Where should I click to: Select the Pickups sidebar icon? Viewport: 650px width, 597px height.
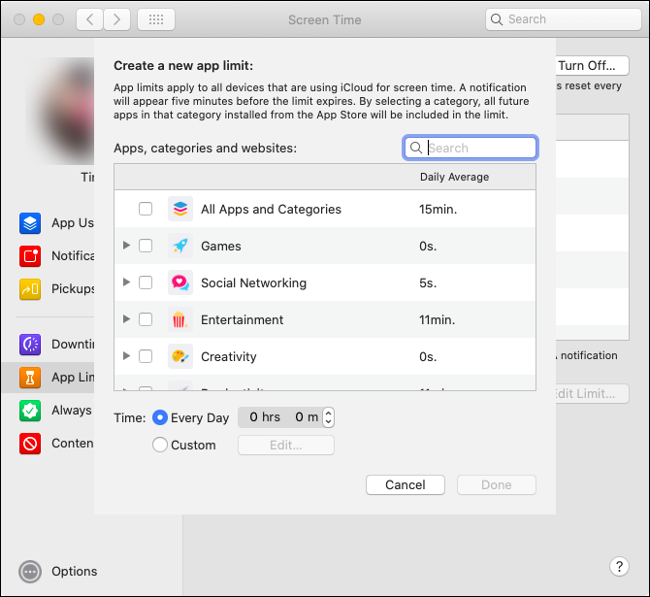tap(30, 289)
